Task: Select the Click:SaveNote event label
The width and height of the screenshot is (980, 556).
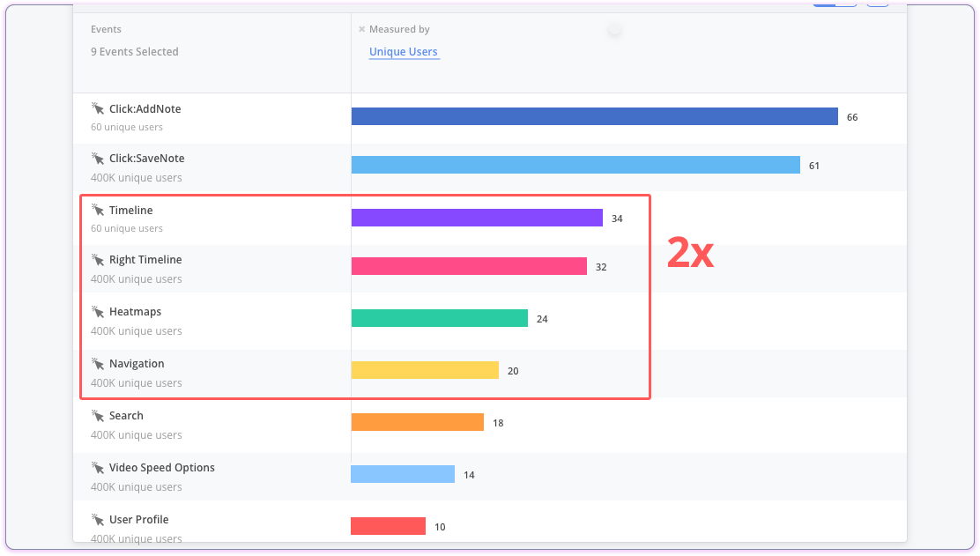Action: [x=147, y=159]
